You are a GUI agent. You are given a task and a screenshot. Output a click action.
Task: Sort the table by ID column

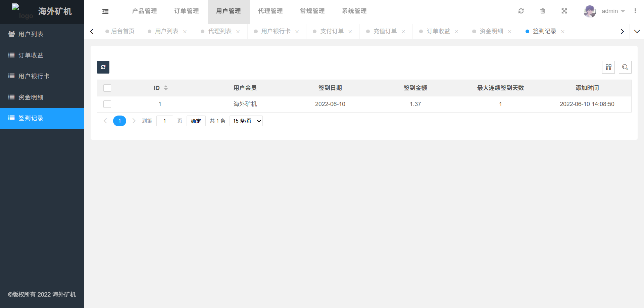click(x=165, y=88)
